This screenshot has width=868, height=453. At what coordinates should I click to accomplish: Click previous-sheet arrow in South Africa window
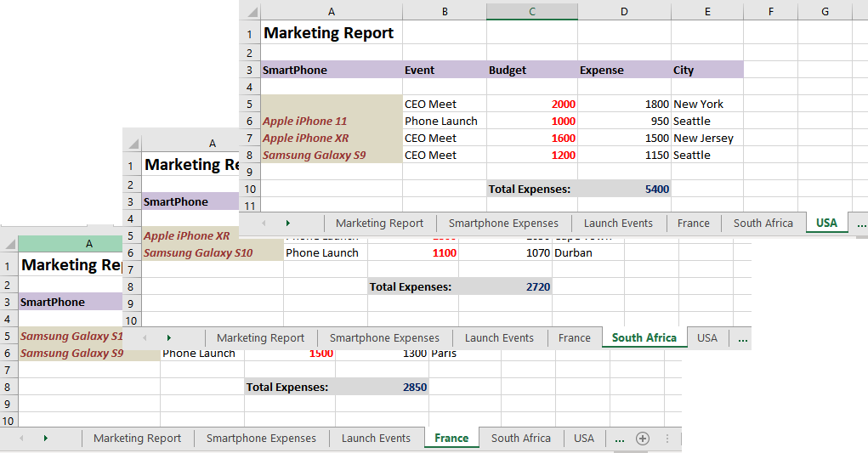145,337
